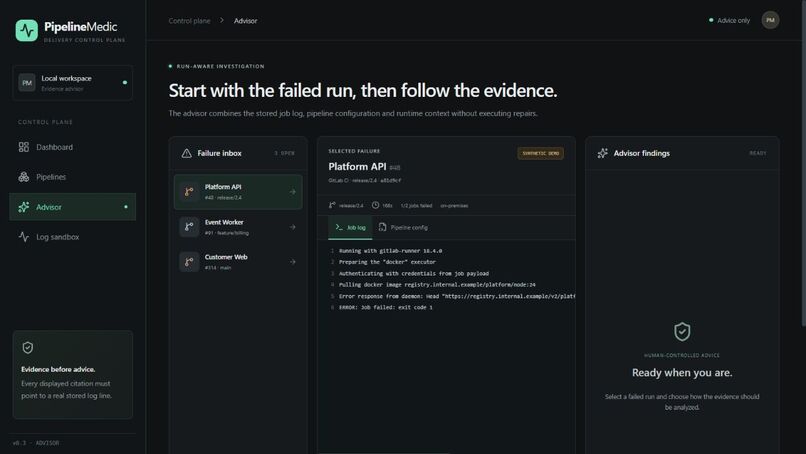Click the '3 OPEN' inbox counter
Viewport: 806px width, 454px height.
[284, 153]
